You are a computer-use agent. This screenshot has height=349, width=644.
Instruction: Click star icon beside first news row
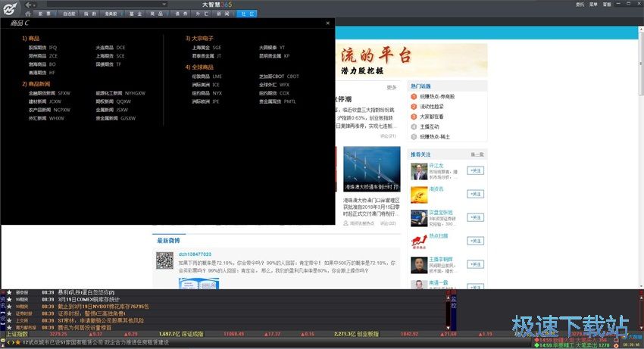click(x=9, y=293)
